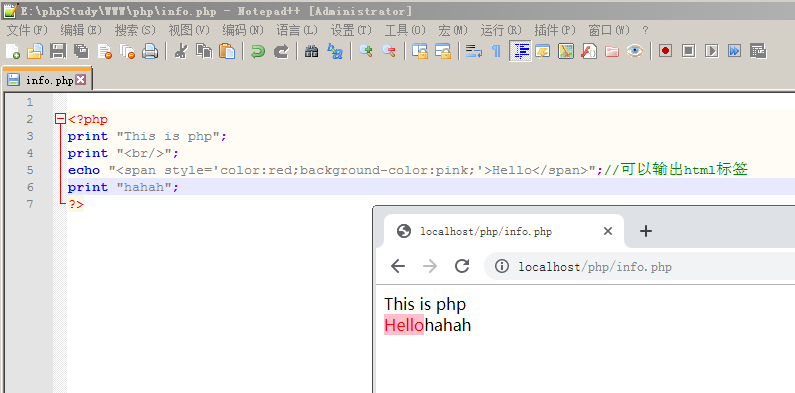Image resolution: width=795 pixels, height=393 pixels.
Task: Click the Paste clipboard icon
Action: [x=227, y=51]
